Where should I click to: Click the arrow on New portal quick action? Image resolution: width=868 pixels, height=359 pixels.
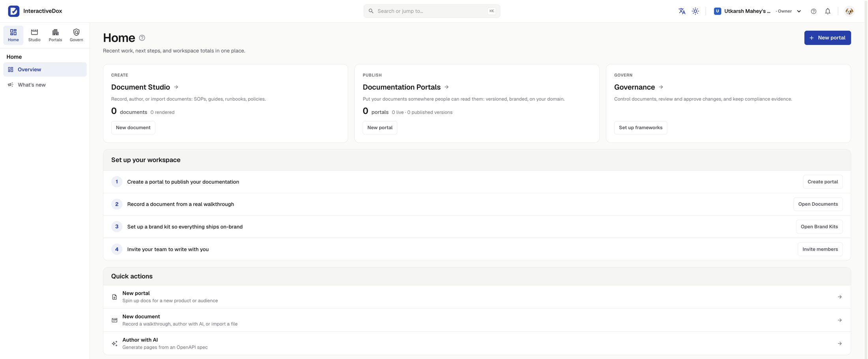point(840,297)
